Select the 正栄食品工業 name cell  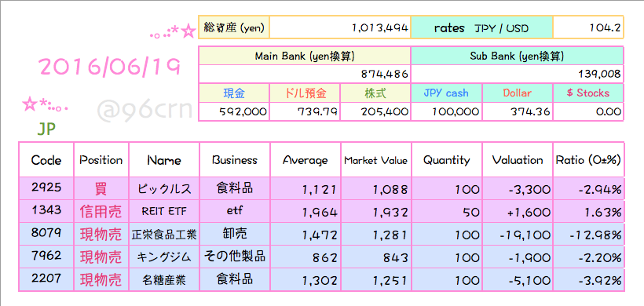(x=164, y=235)
